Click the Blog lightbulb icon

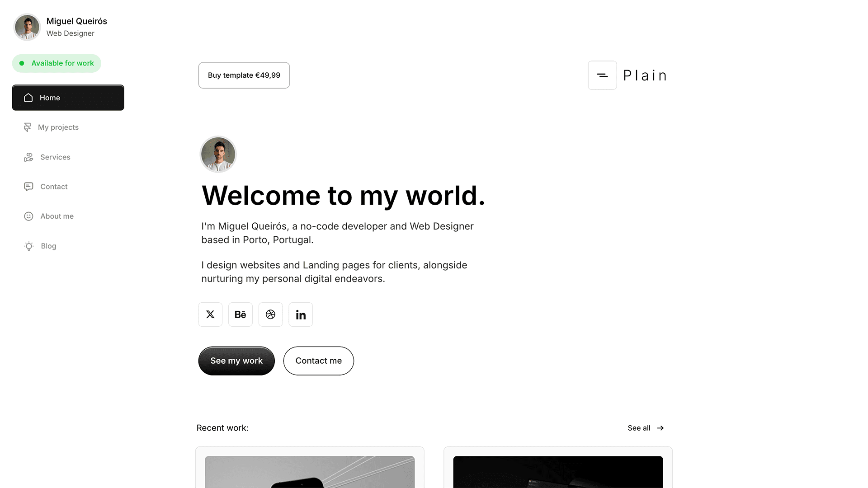click(x=28, y=246)
